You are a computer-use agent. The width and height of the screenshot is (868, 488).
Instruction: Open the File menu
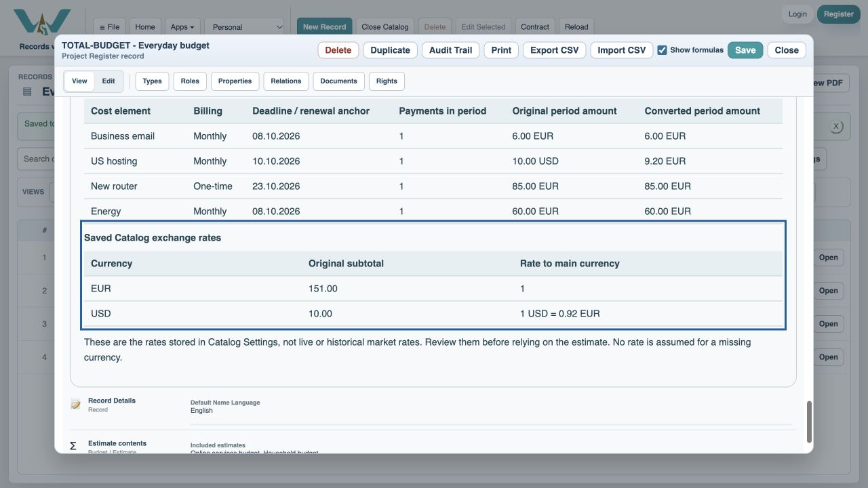109,27
